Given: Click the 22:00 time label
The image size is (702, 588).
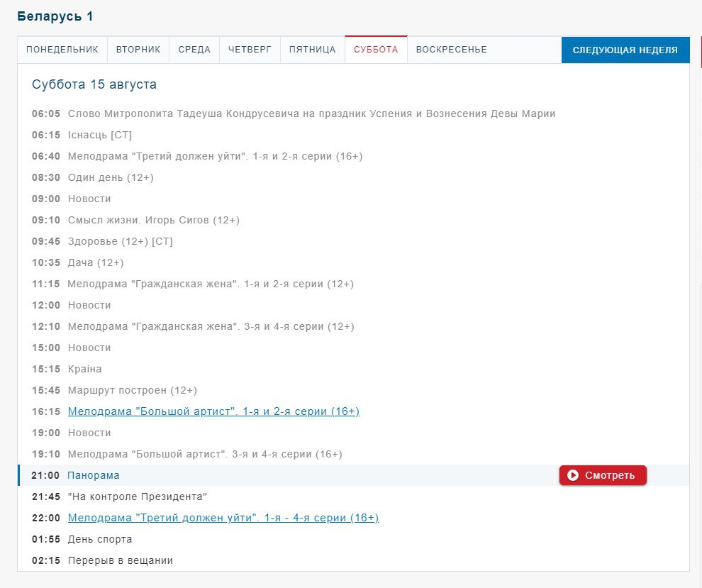Looking at the screenshot, I should (x=45, y=518).
